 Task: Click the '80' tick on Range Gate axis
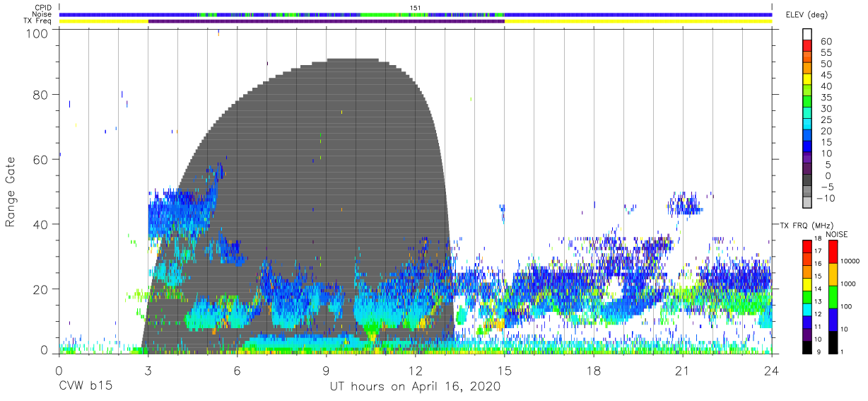click(x=42, y=95)
